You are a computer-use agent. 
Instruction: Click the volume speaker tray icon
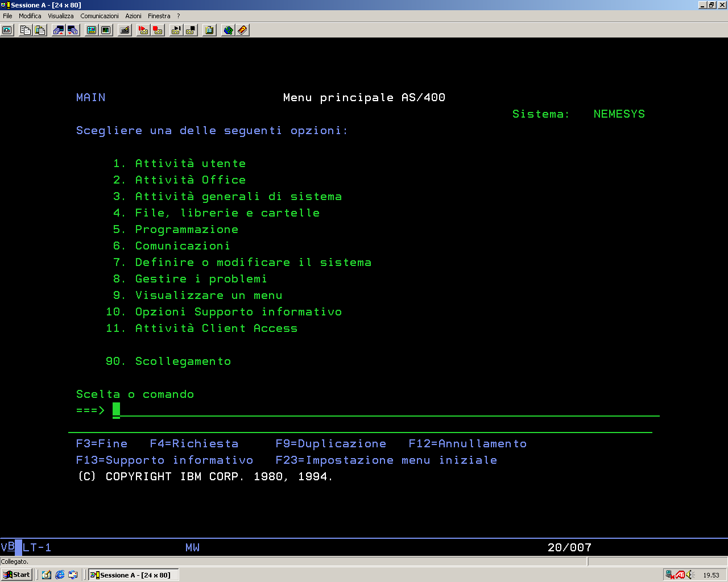pyautogui.click(x=690, y=575)
